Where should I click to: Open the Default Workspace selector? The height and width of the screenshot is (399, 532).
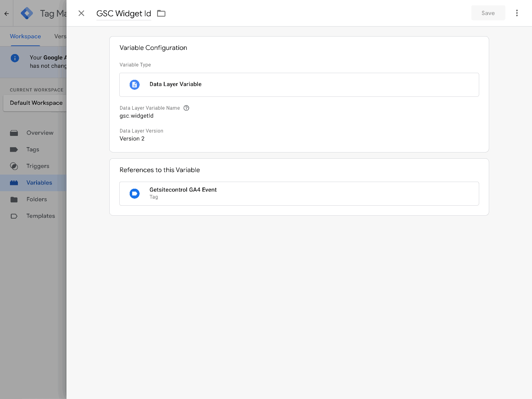pyautogui.click(x=35, y=103)
